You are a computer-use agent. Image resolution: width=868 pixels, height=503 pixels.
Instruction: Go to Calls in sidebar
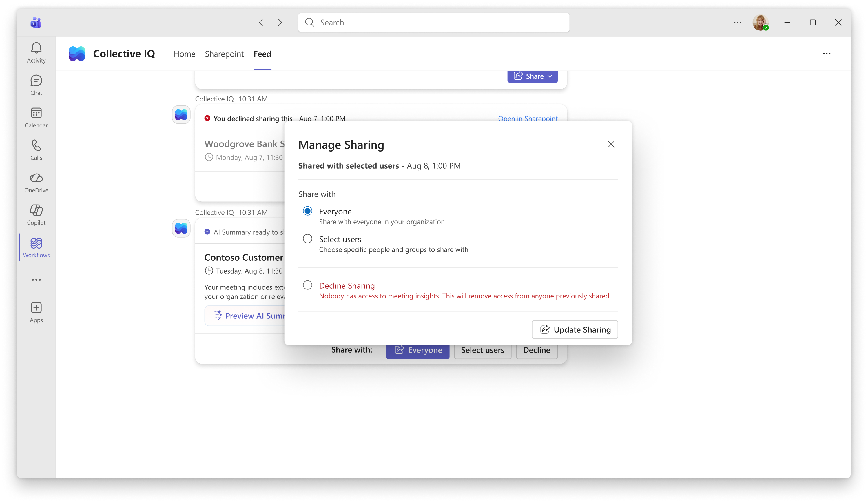click(36, 150)
